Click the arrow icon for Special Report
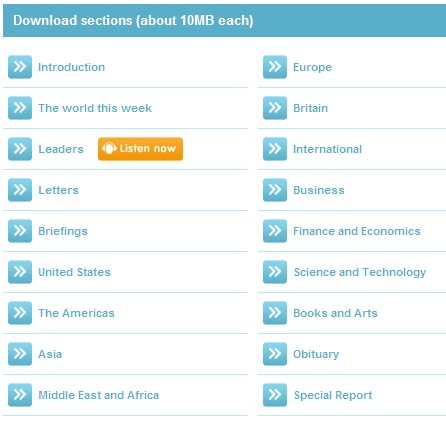The width and height of the screenshot is (446, 426). (275, 395)
